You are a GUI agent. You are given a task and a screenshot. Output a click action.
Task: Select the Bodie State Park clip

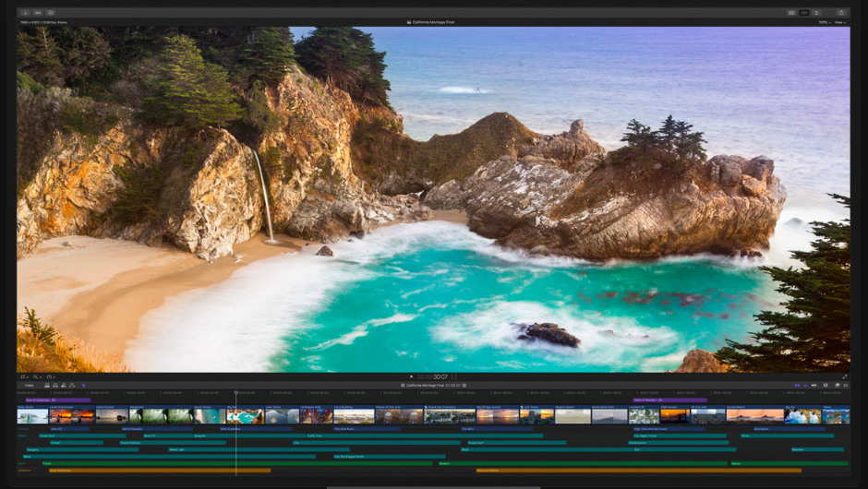coord(609,415)
